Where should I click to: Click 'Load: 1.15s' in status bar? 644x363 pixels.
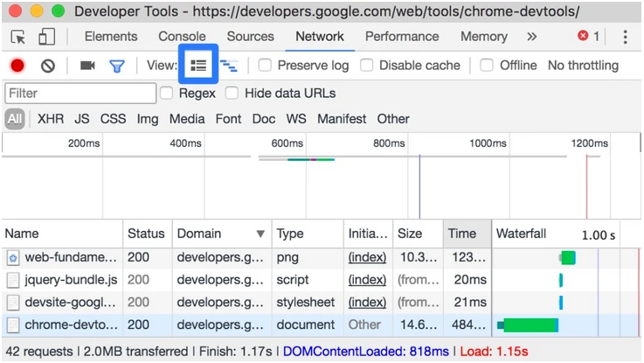(x=494, y=352)
